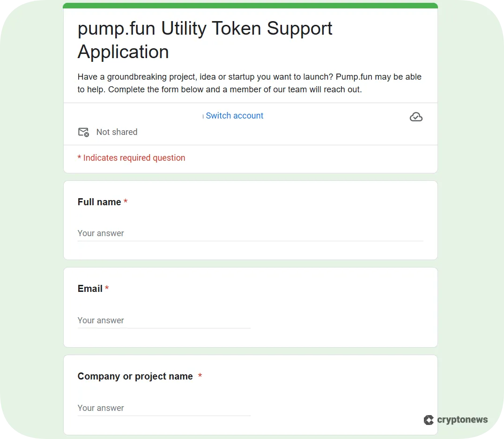Click the Full name question label
The height and width of the screenshot is (439, 504).
click(x=100, y=202)
